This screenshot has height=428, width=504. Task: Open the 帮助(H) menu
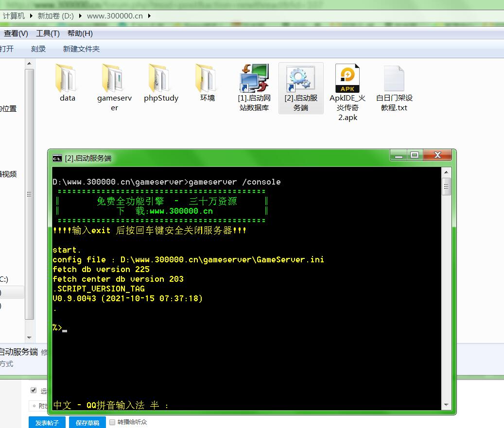click(x=80, y=34)
